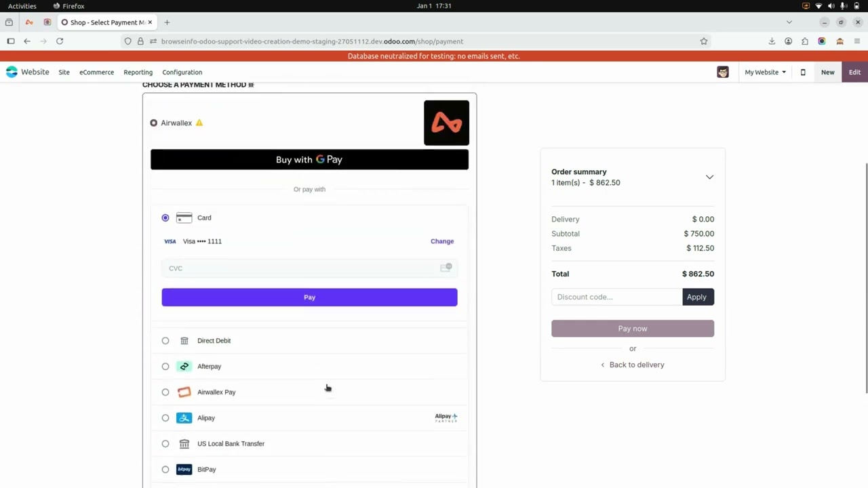Click the Visa logo next to saved card
Screen dimensions: 868x488
pyautogui.click(x=170, y=241)
